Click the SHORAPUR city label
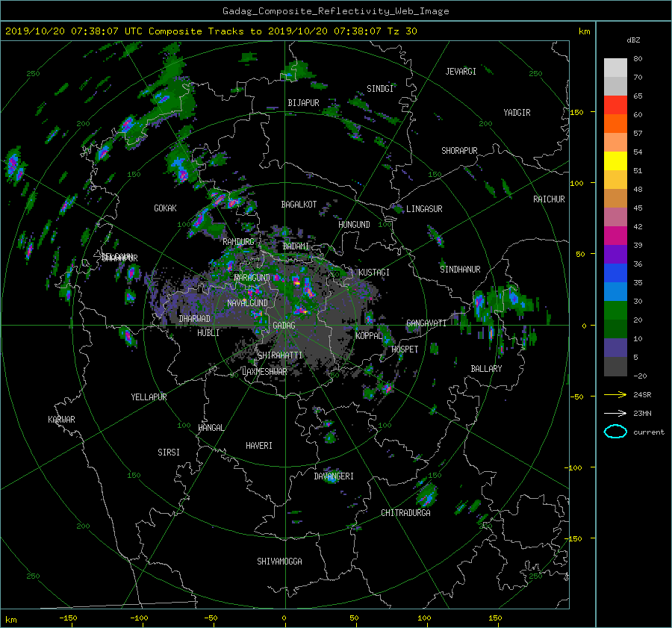Screen dimensions: 672x628 [x=459, y=151]
